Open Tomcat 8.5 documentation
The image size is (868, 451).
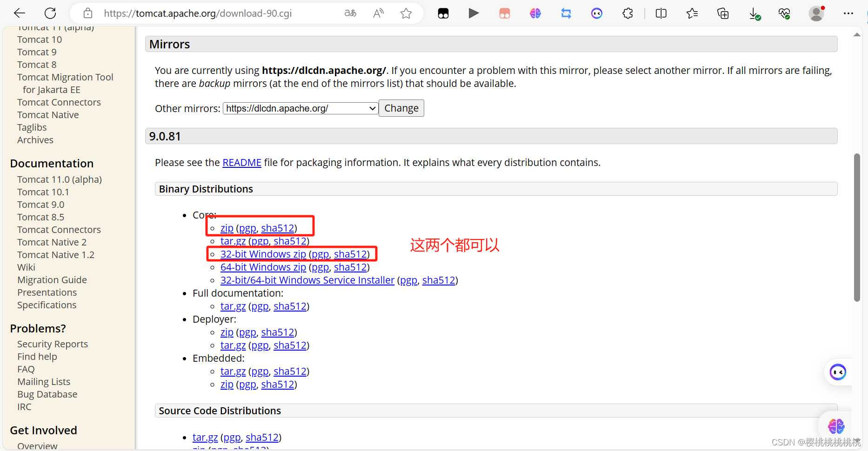coord(41,217)
